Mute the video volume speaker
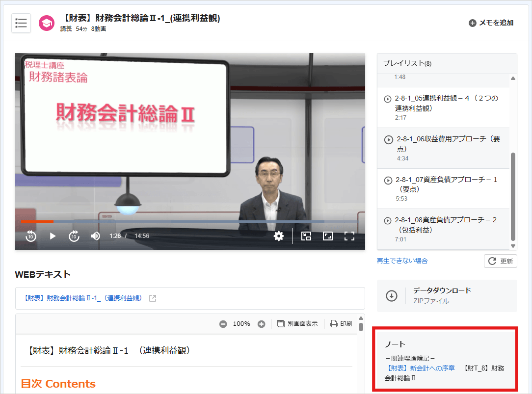This screenshot has width=532, height=394. pos(95,236)
